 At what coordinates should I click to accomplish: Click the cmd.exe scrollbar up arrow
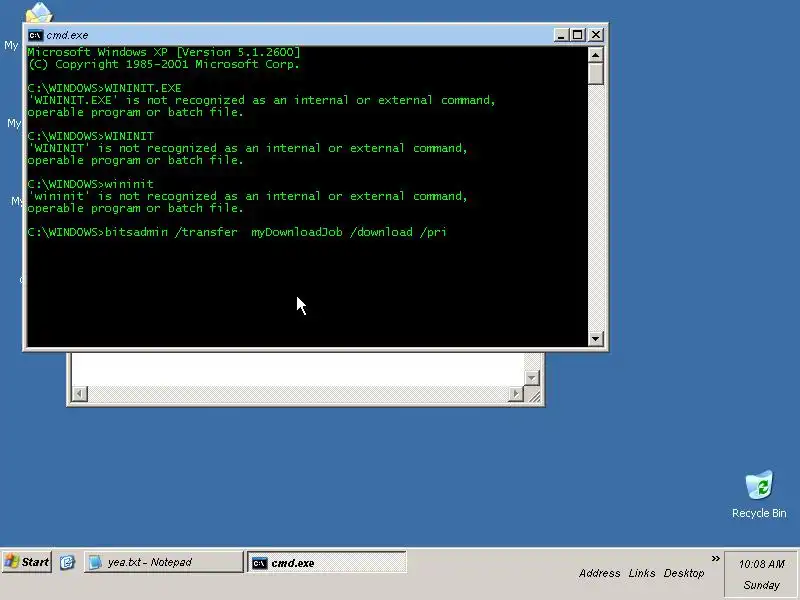[595, 55]
